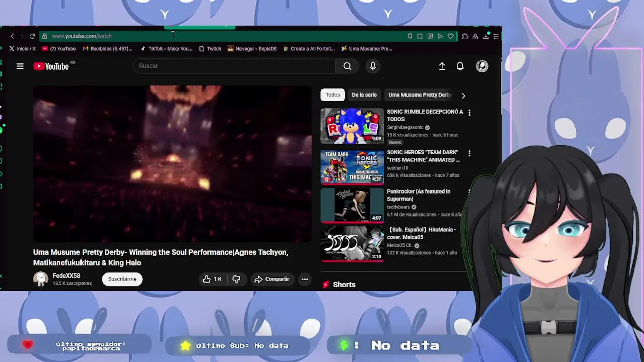Open the YouTube hamburger guide menu
The width and height of the screenshot is (644, 362).
20,66
